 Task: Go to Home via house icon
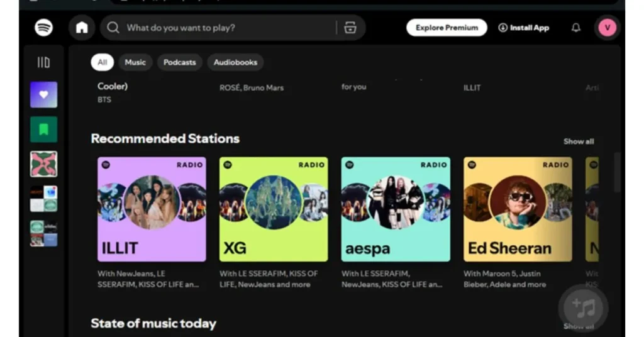(82, 28)
